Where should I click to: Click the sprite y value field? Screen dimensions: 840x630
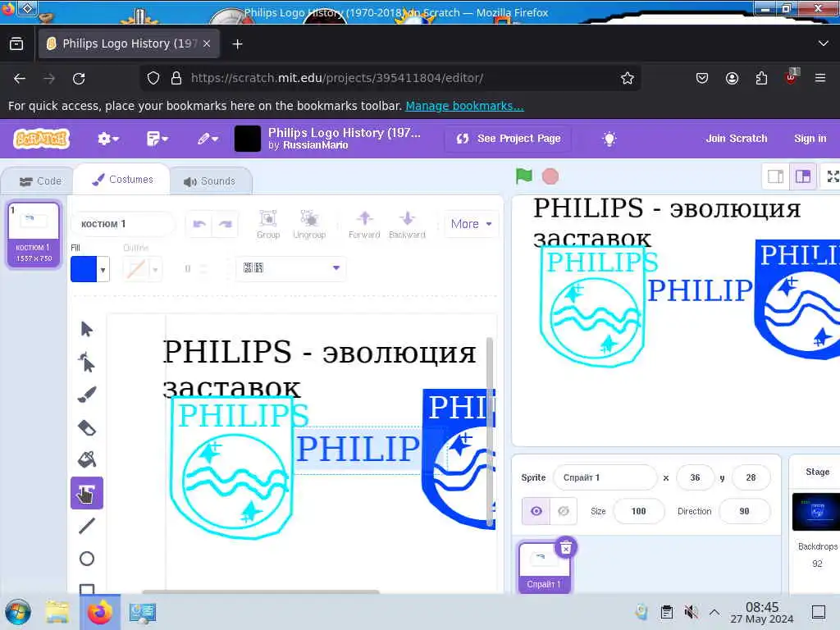(751, 477)
